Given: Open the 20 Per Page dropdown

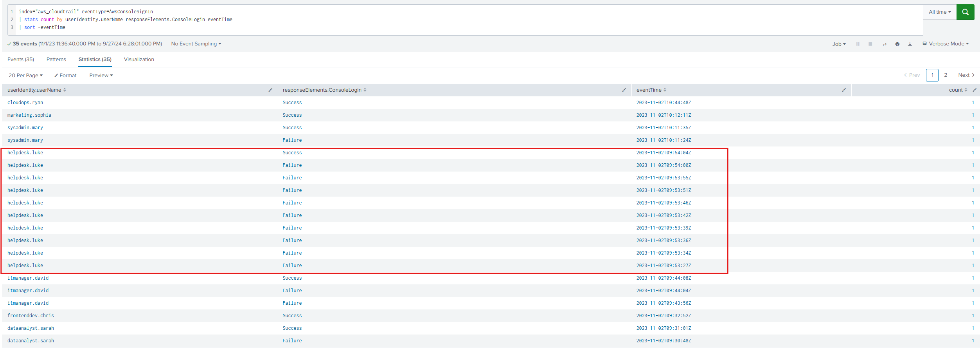Looking at the screenshot, I should tap(25, 75).
